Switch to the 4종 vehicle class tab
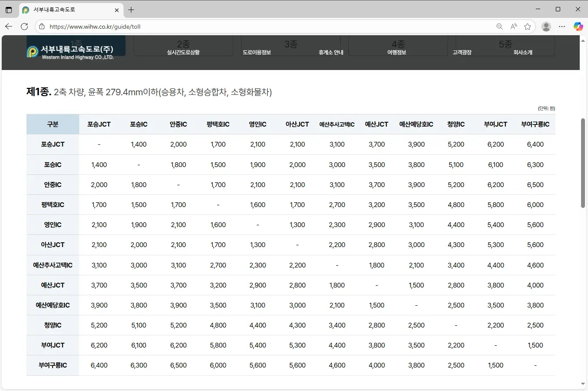This screenshot has height=391, width=588. click(398, 44)
